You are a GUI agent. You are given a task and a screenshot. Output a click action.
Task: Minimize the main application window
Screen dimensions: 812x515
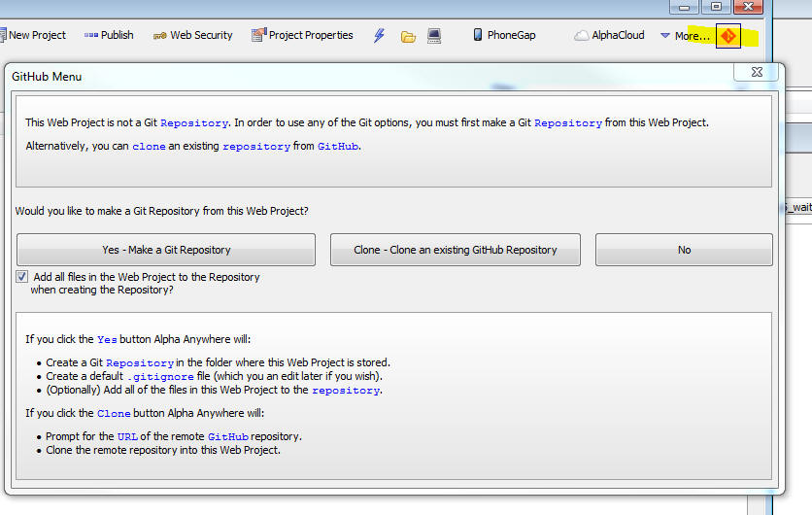(685, 7)
